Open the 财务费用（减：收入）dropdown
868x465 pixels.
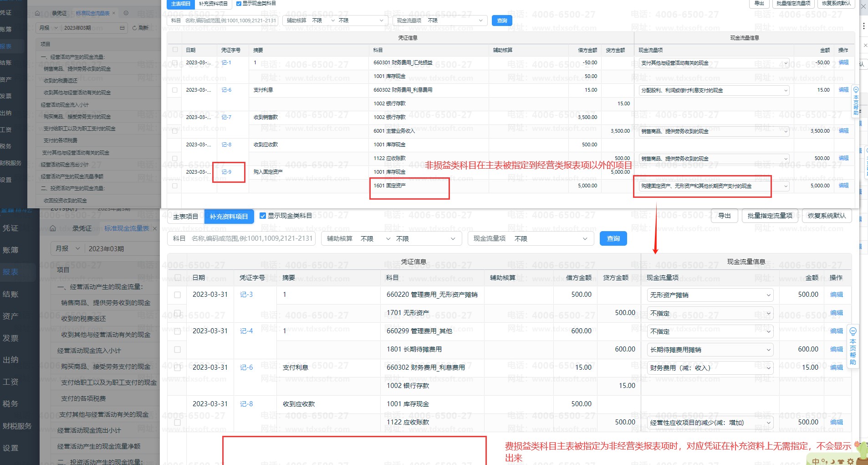pos(769,368)
